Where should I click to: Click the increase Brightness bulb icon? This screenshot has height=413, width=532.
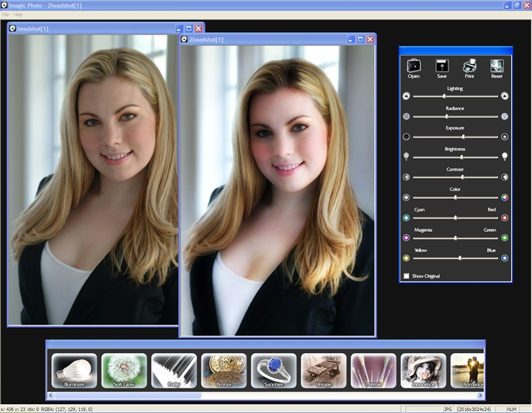tap(504, 157)
